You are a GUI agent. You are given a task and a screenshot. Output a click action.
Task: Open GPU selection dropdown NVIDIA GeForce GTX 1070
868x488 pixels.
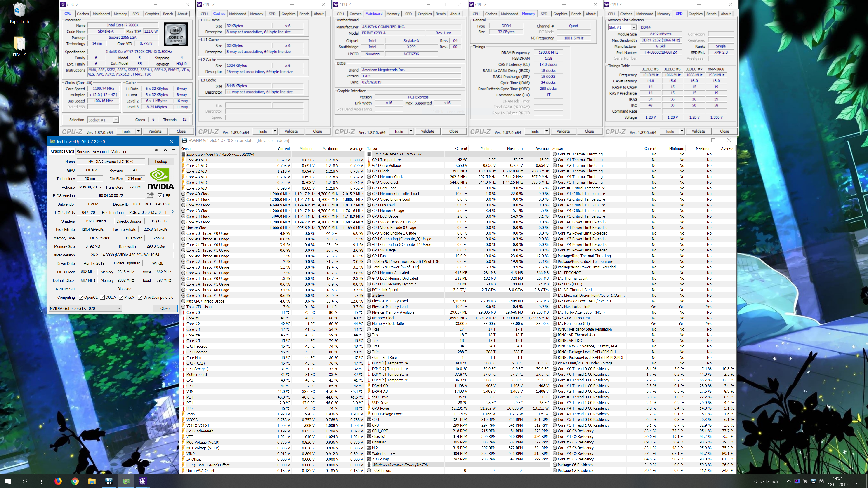(x=85, y=308)
